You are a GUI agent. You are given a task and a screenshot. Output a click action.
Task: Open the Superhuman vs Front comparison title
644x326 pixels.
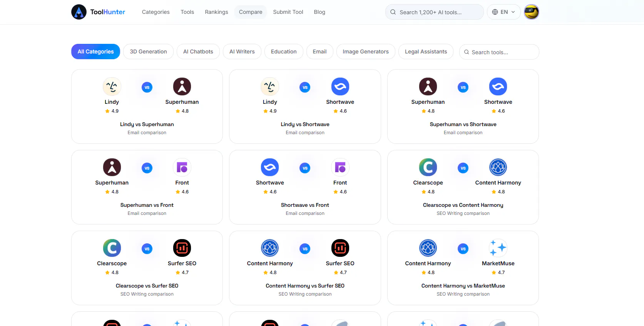[147, 205]
